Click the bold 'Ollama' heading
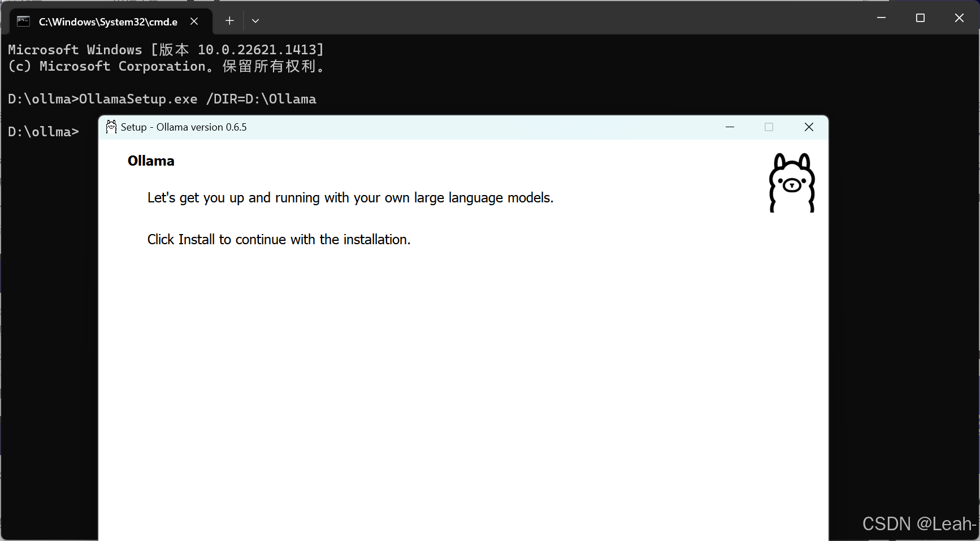 [151, 161]
